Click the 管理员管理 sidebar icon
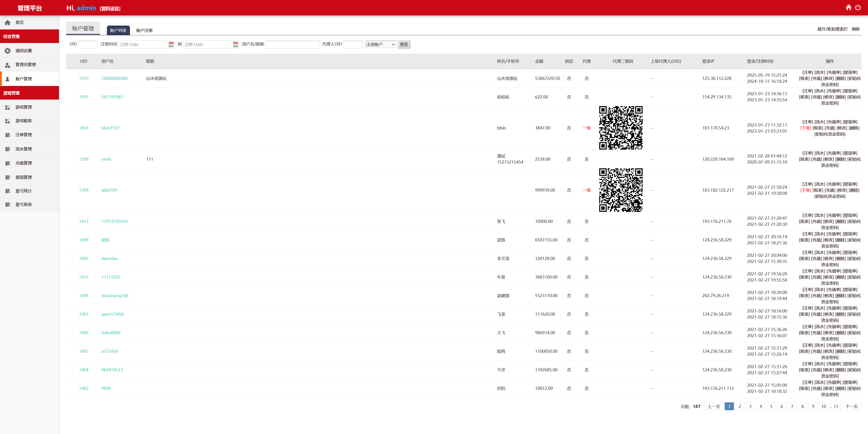 click(x=7, y=65)
